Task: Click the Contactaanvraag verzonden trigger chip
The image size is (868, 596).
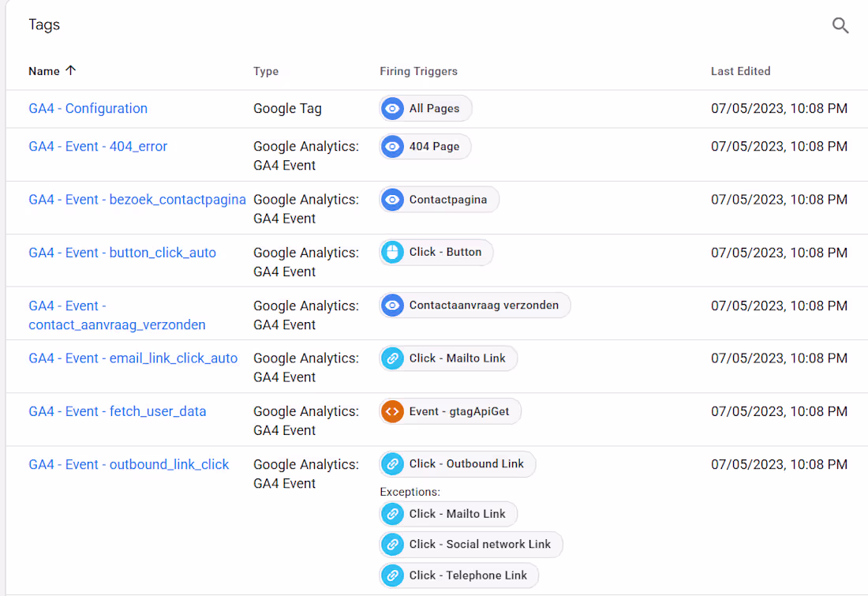Action: (x=474, y=305)
